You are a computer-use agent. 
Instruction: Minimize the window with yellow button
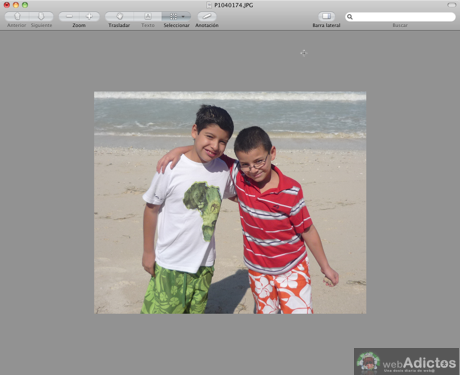[x=16, y=5]
